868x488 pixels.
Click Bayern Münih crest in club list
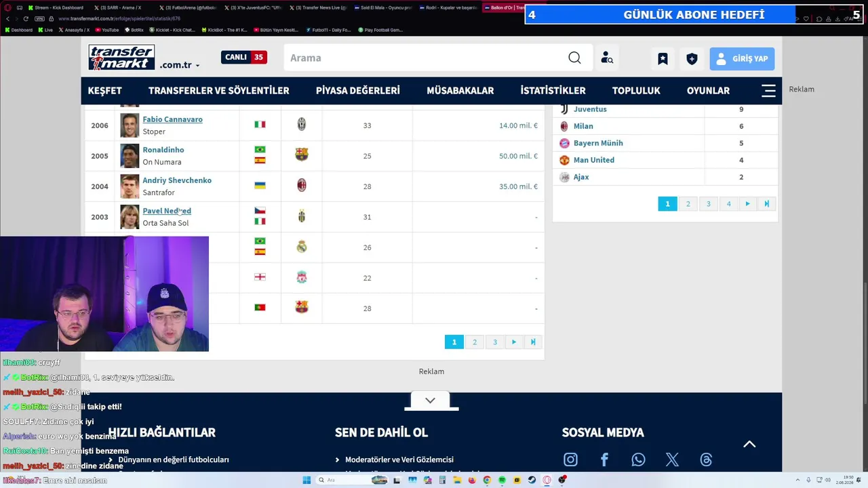click(x=564, y=143)
